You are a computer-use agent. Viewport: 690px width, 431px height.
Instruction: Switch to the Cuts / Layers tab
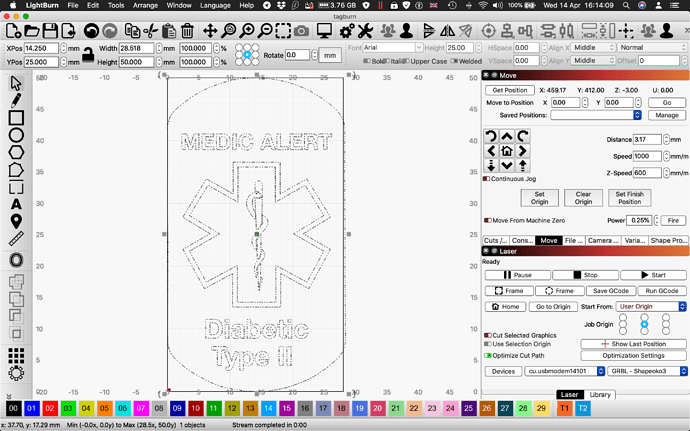[495, 240]
